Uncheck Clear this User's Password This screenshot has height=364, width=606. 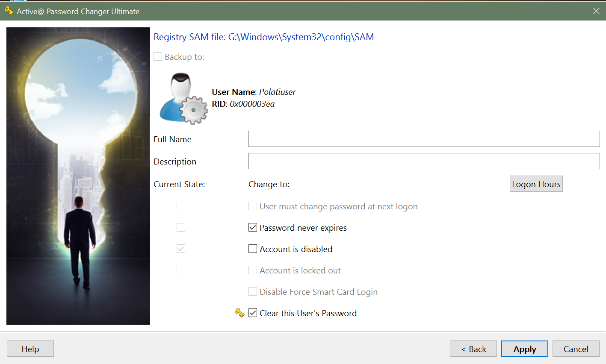pos(253,313)
